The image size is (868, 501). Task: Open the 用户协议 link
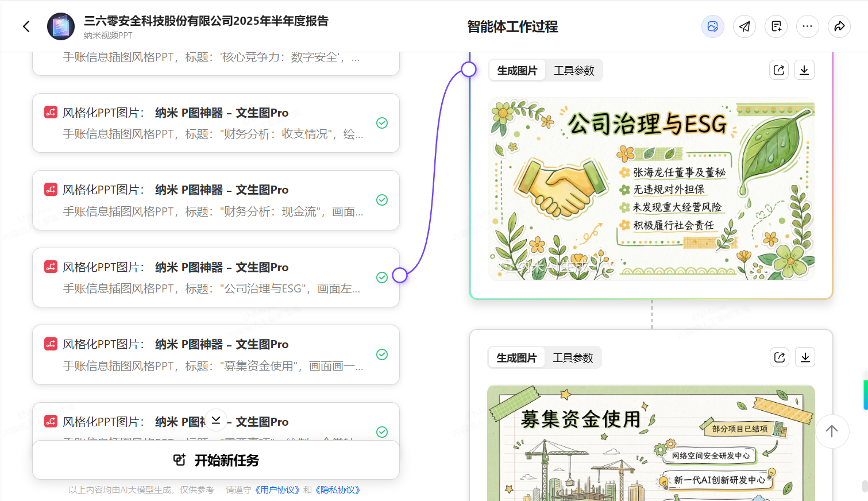(277, 490)
